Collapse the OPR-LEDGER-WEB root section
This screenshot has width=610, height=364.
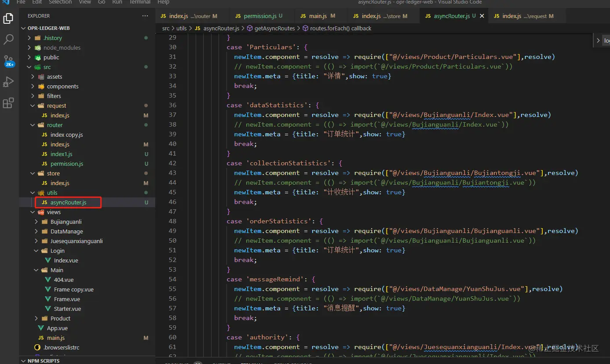87,28
